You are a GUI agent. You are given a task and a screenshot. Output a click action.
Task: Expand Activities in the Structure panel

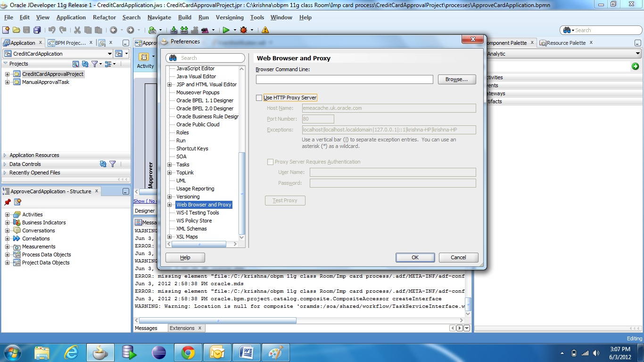coord(8,214)
